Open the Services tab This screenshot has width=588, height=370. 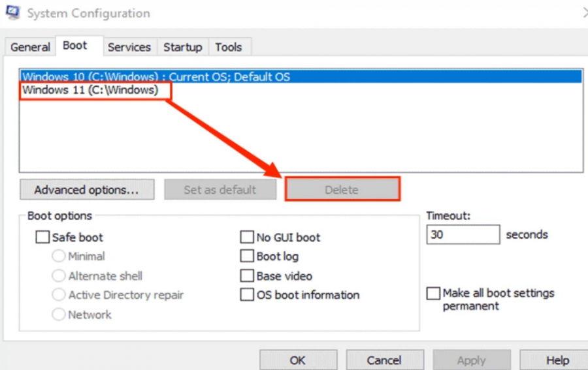click(129, 47)
